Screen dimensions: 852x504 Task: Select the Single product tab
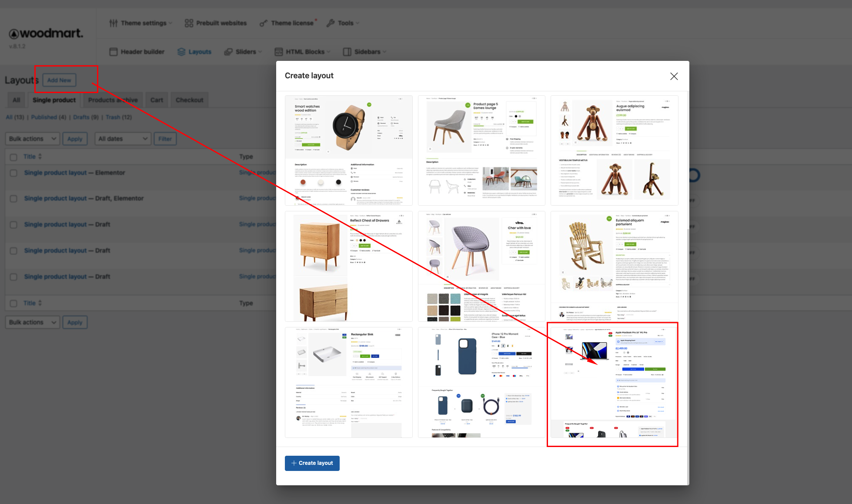54,100
